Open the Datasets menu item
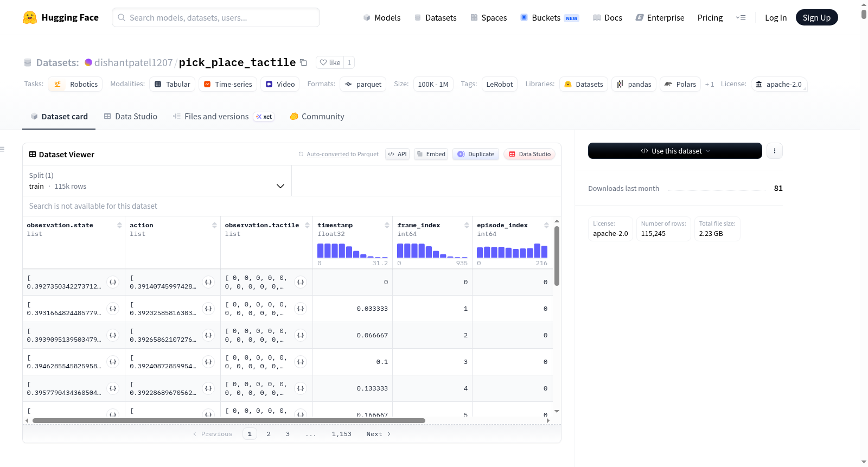 click(435, 17)
